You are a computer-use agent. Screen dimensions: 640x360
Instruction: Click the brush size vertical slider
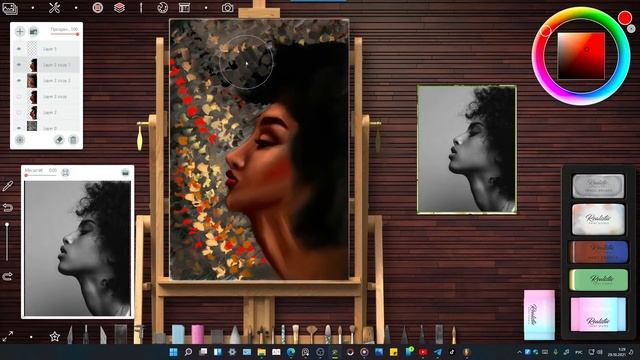click(x=7, y=242)
